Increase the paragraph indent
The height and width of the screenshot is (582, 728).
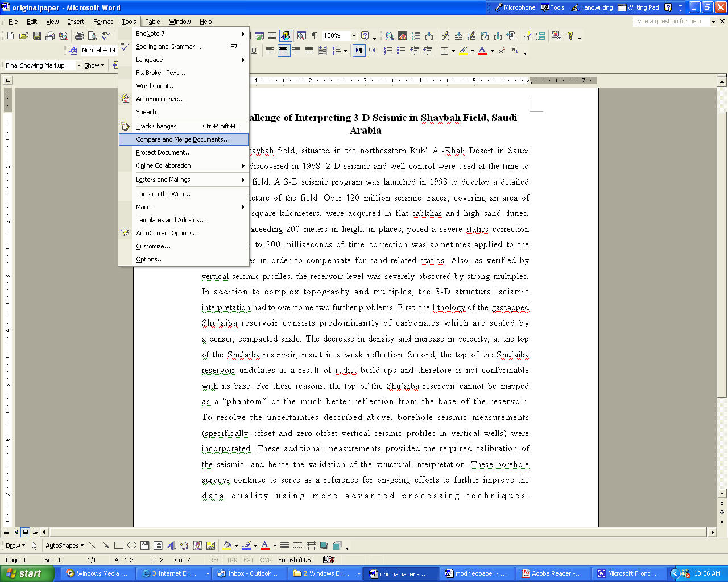tap(428, 51)
